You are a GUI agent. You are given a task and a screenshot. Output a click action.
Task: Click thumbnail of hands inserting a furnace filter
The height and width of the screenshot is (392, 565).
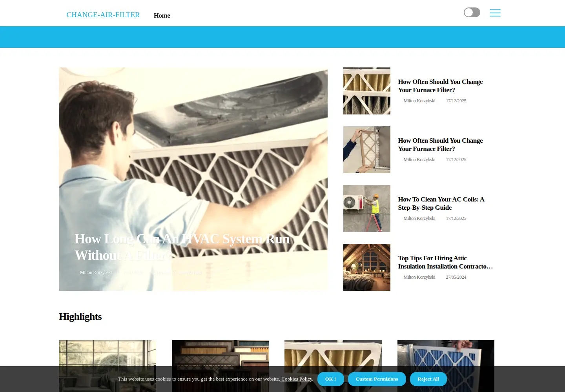click(367, 150)
